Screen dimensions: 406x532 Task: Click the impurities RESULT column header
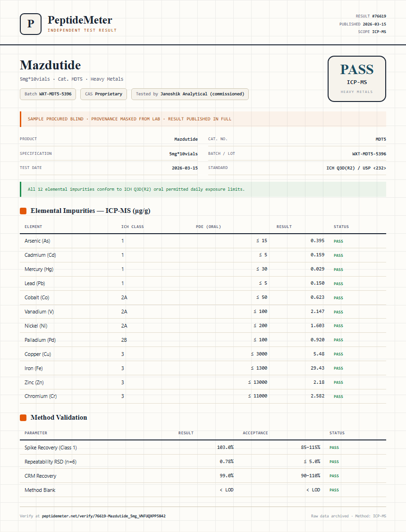[284, 227]
